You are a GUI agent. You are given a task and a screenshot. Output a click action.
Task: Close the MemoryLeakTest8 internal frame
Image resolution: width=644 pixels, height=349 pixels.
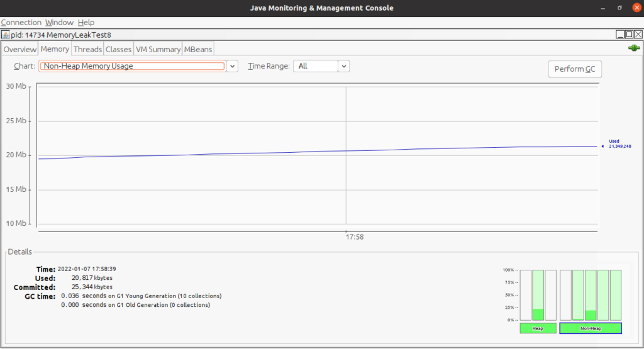[638, 35]
